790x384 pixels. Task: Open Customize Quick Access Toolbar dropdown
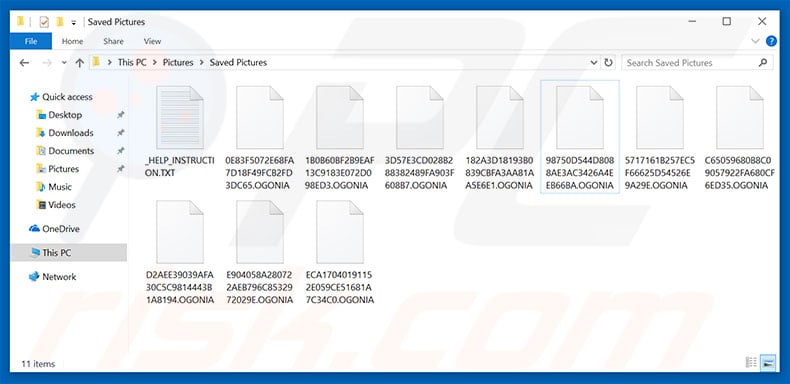tap(74, 23)
